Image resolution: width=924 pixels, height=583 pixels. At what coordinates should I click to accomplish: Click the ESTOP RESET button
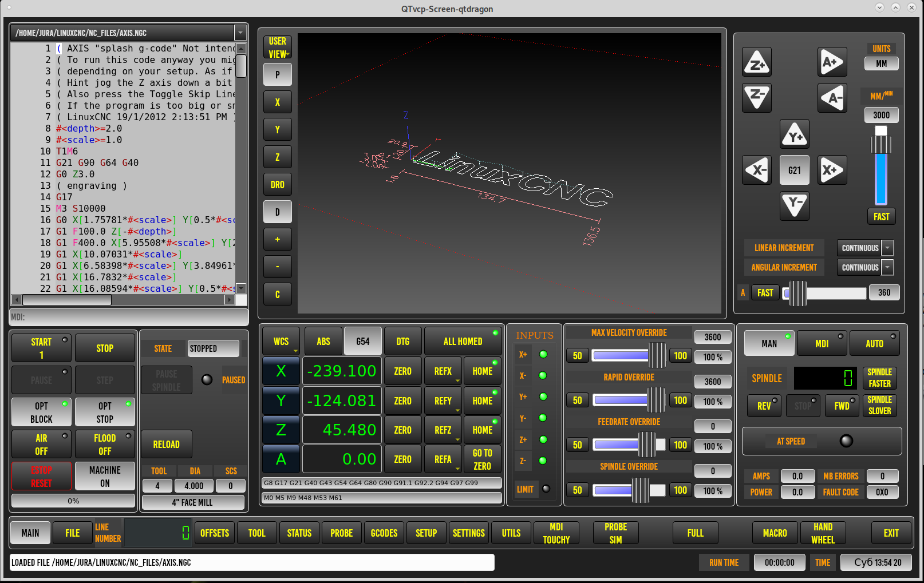coord(41,476)
